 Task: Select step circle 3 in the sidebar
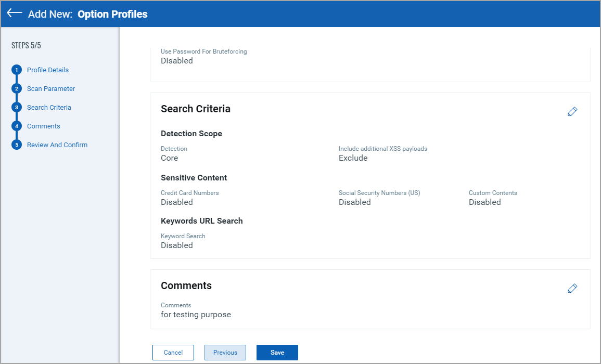(x=16, y=107)
